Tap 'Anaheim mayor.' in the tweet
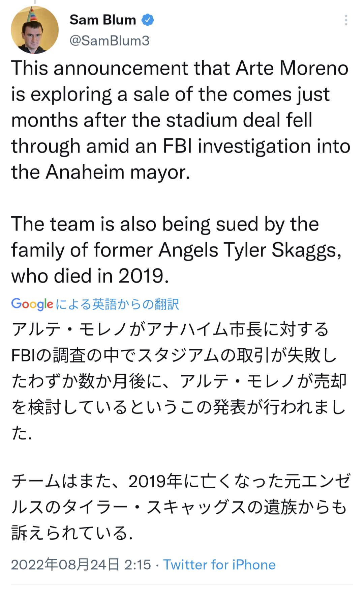This screenshot has width=364, height=595. 118,172
